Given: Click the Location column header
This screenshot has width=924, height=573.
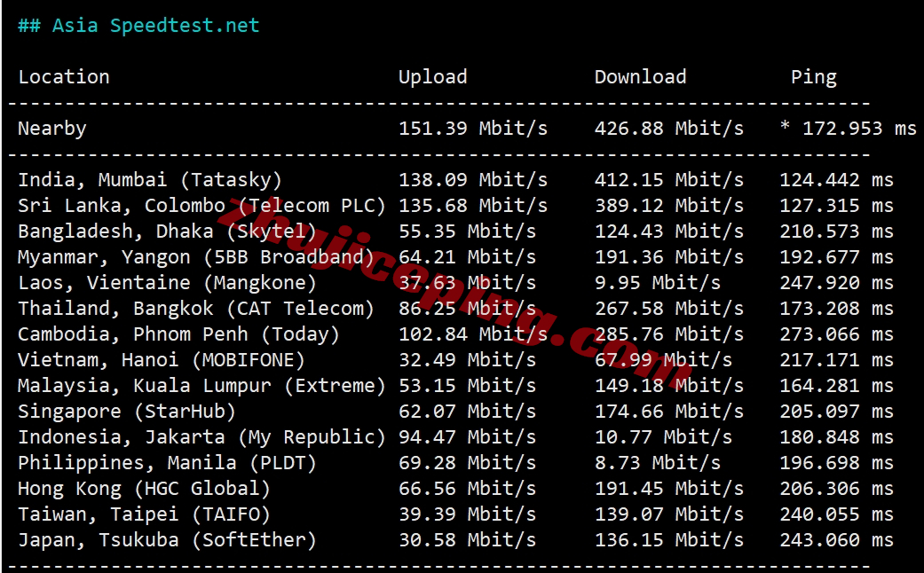Looking at the screenshot, I should click(x=64, y=77).
